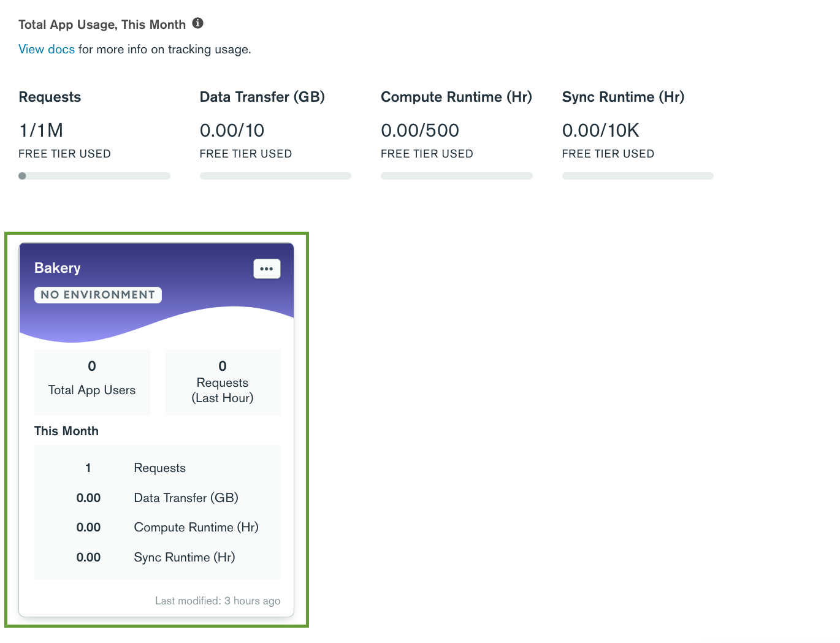
Task: Select the Compute Runtime (Hr) metric header
Action: pyautogui.click(x=456, y=97)
